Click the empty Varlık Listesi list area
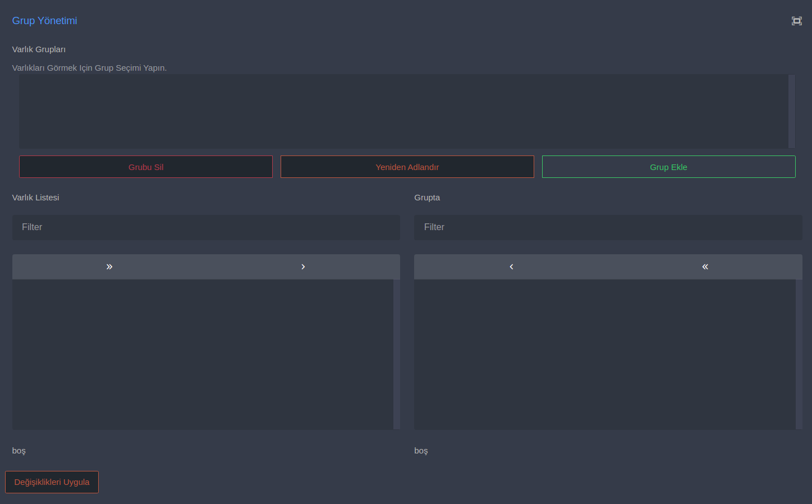This screenshot has height=504, width=812. coord(202,354)
